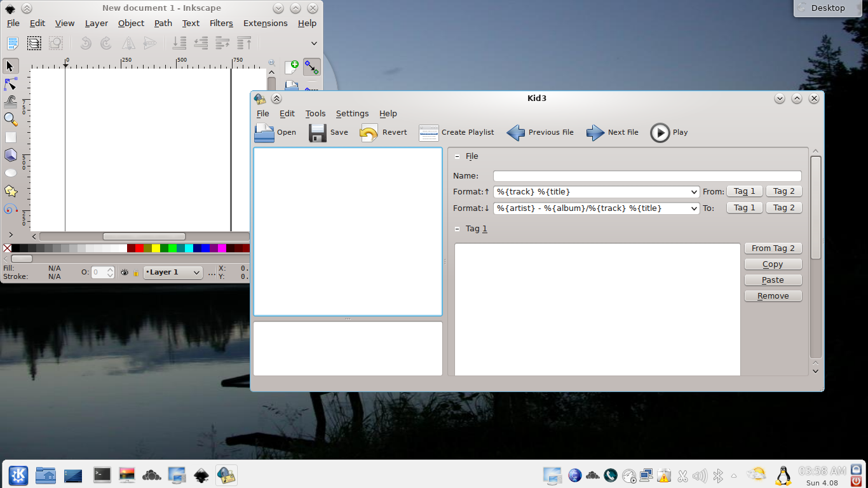Click Revert in the Kid3 toolbar
Viewport: 868px width, 488px height.
tap(383, 132)
